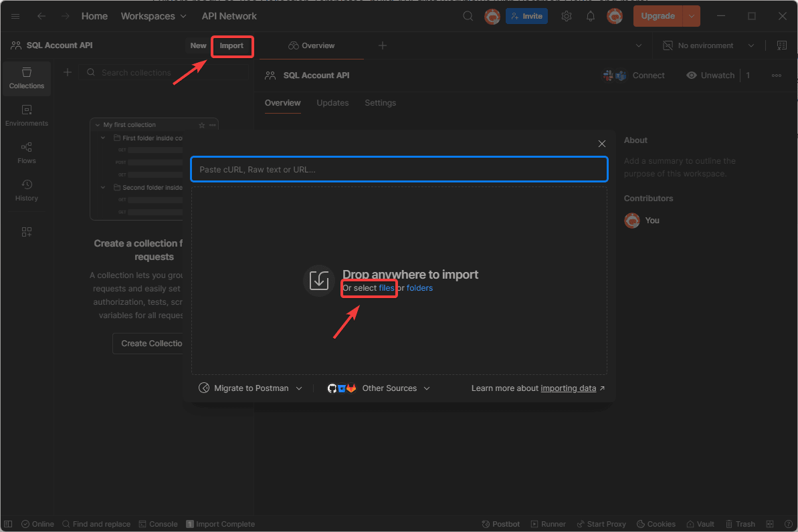Open the settings gear icon
This screenshot has width=798, height=532.
click(x=567, y=16)
